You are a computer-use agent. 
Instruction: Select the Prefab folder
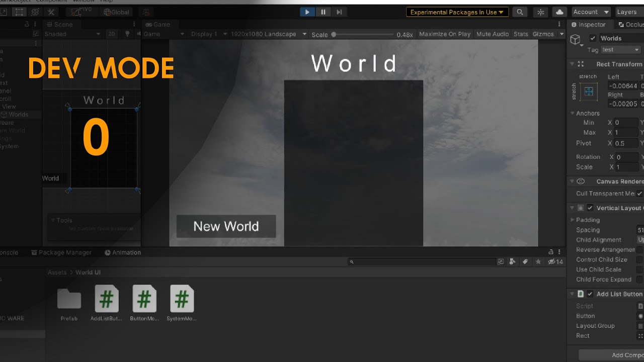tap(69, 304)
